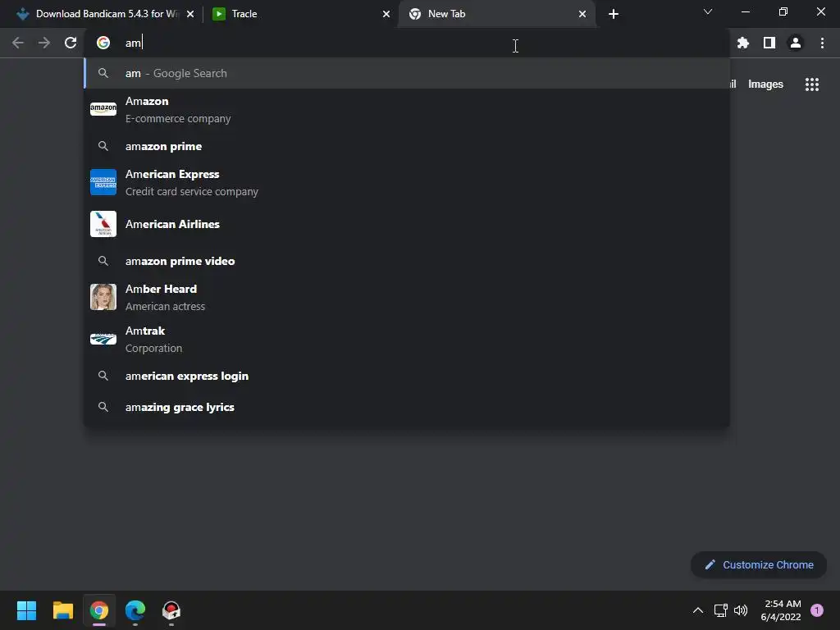Pick the 'amazing grace lyrics' suggestion

point(407,407)
